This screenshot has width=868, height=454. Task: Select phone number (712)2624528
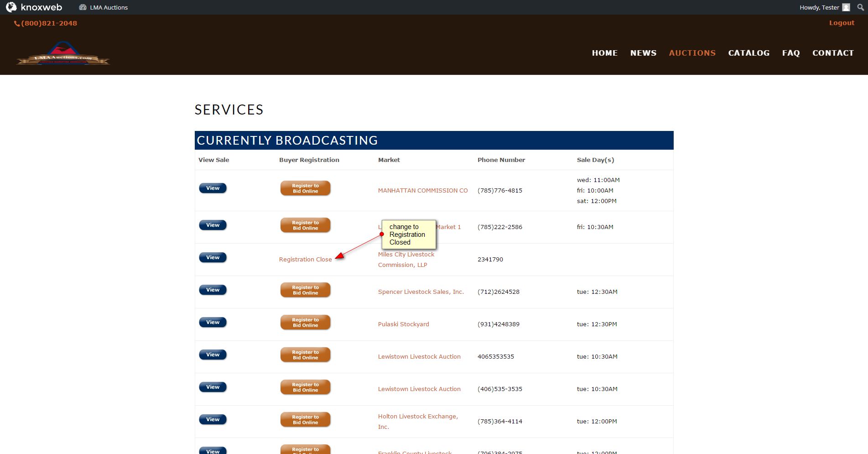click(499, 292)
